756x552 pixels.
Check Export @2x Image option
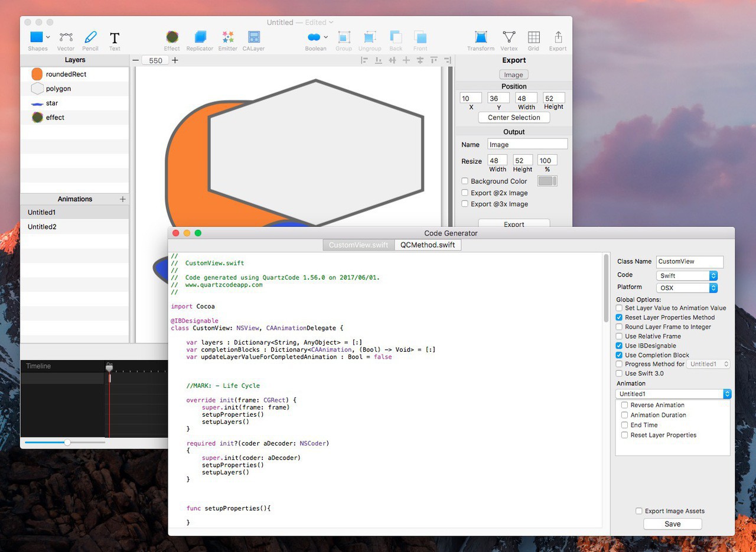[465, 193]
